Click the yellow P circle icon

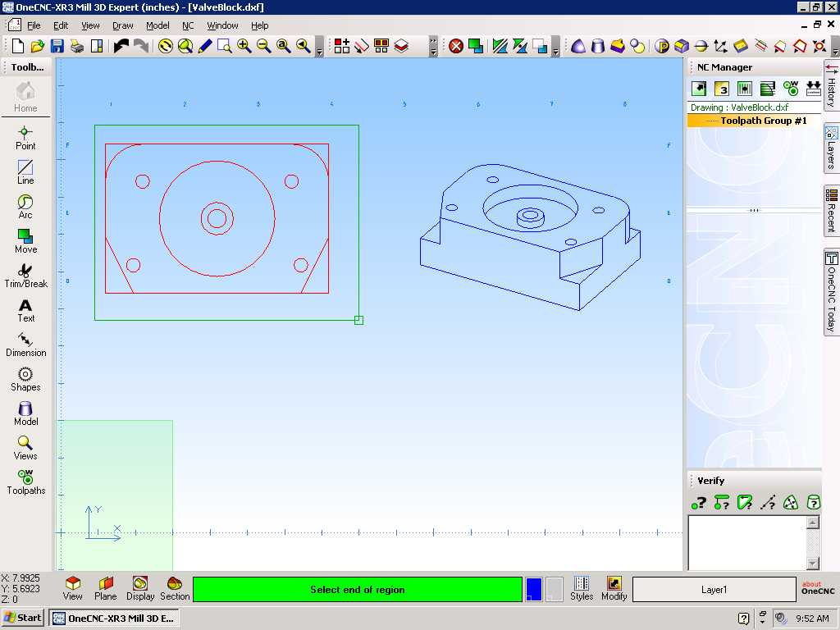tap(662, 46)
